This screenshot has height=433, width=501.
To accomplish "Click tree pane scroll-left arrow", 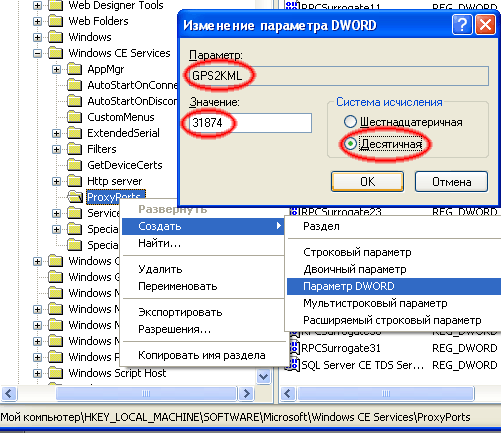I will [x=9, y=394].
